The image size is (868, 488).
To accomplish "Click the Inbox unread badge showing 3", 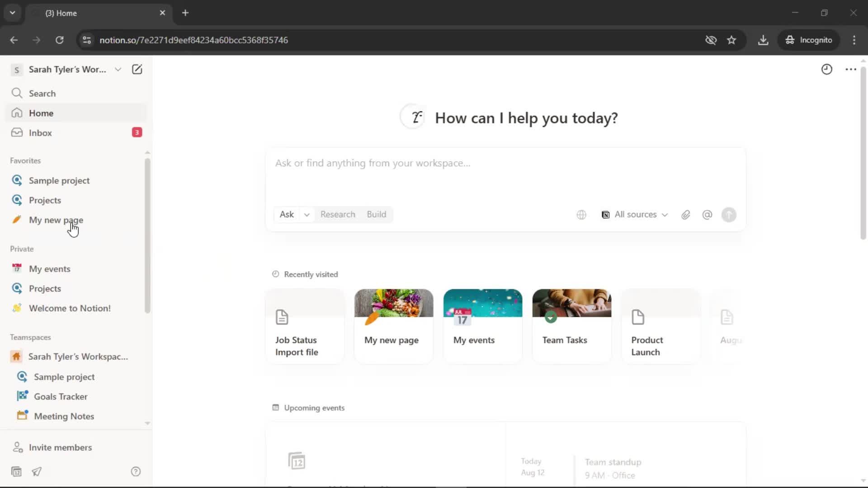I will coord(137,132).
